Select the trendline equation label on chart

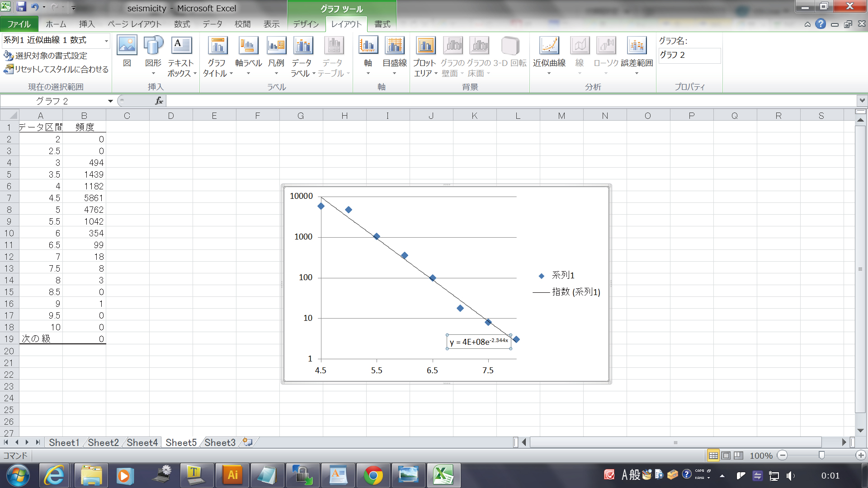click(479, 342)
